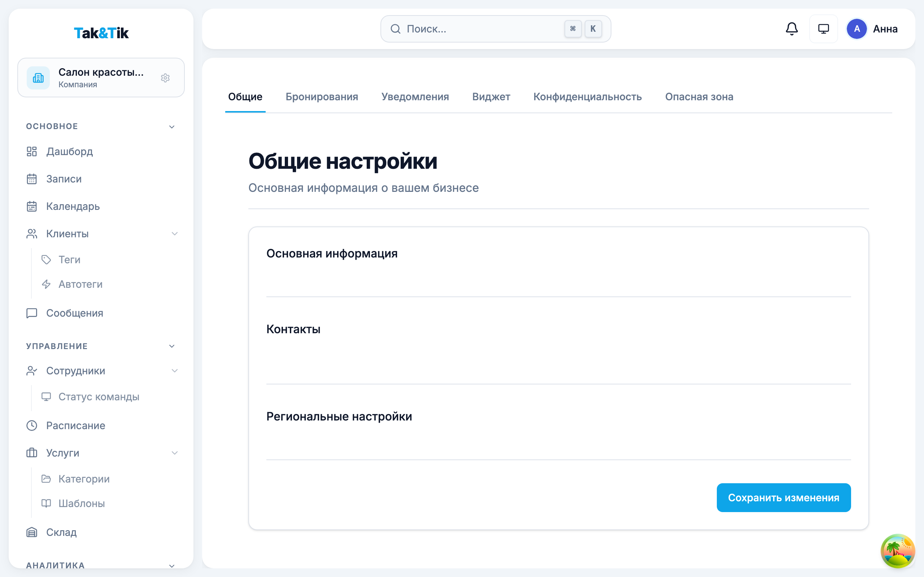924x577 pixels.
Task: Open Статус команды page
Action: click(x=99, y=396)
